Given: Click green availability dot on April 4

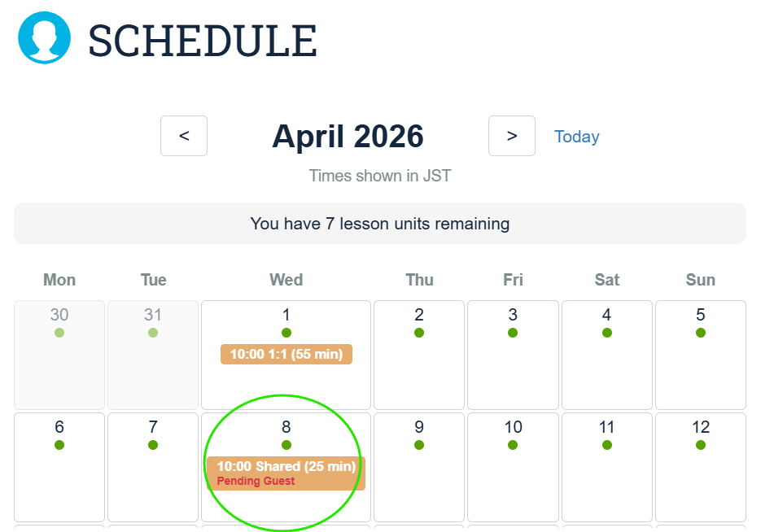Looking at the screenshot, I should click(607, 333).
